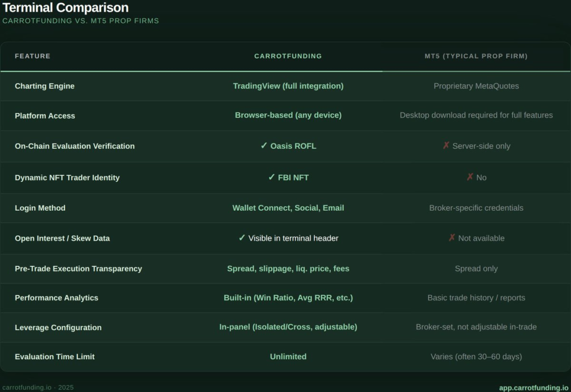Screen dimensions: 571x392
Task: Click the red X next to No
Action: (470, 177)
